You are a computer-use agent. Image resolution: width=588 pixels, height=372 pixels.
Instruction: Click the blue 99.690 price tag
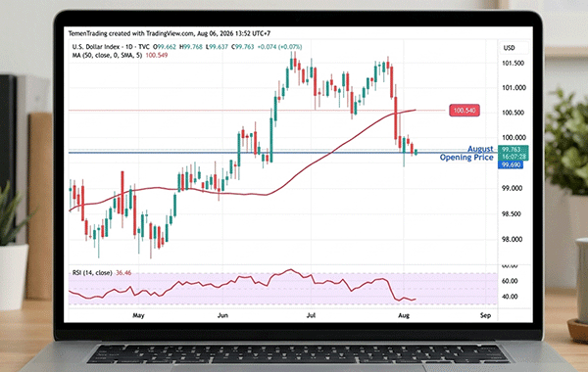tap(511, 164)
